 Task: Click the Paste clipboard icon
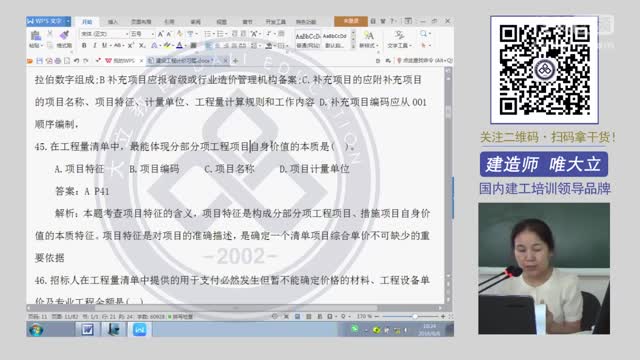(x=36, y=36)
